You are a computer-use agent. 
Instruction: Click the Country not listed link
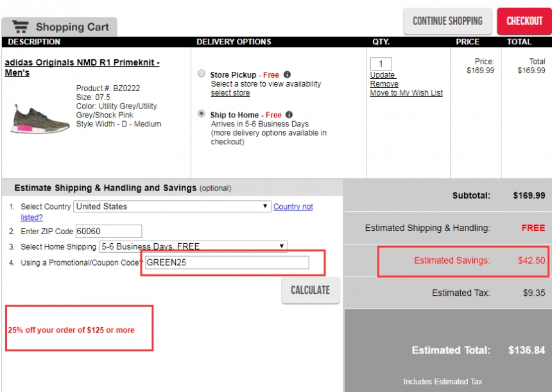click(x=293, y=207)
